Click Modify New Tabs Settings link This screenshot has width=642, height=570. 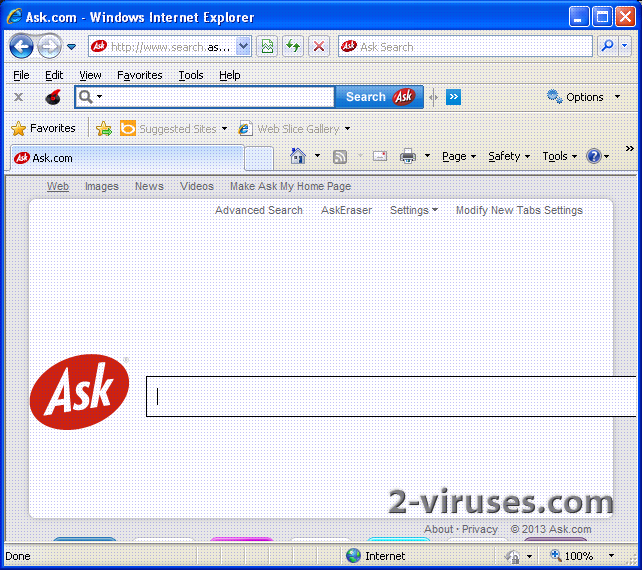(x=519, y=210)
